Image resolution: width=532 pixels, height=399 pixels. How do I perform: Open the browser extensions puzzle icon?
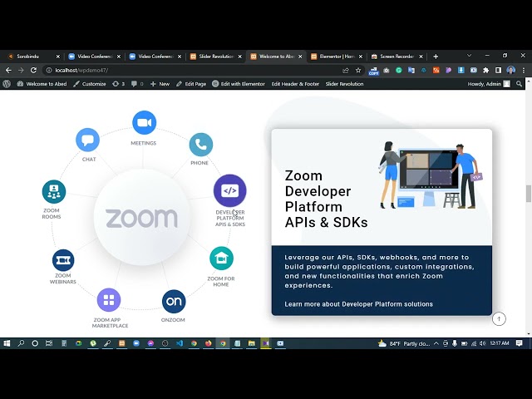(x=485, y=70)
